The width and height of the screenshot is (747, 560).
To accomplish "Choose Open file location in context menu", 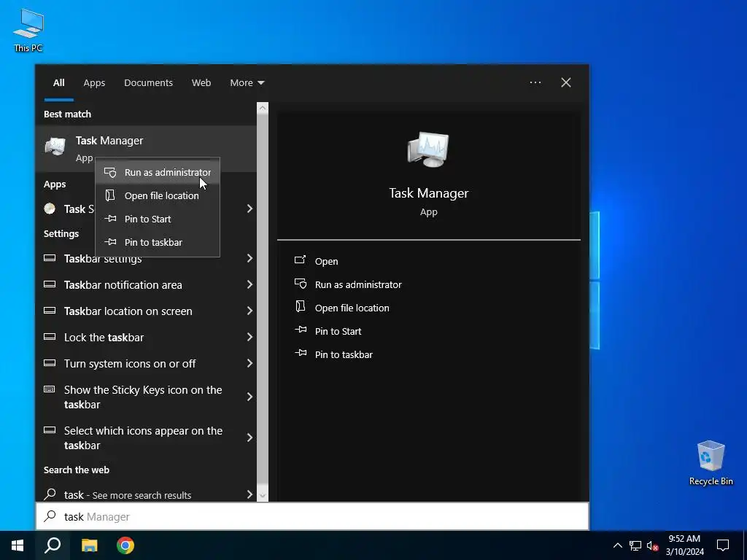I will point(158,195).
